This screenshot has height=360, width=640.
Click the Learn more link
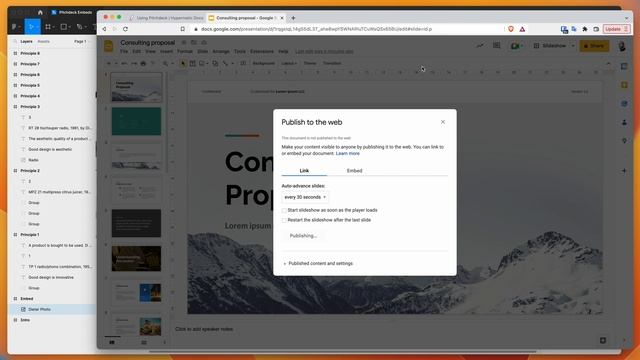(347, 153)
